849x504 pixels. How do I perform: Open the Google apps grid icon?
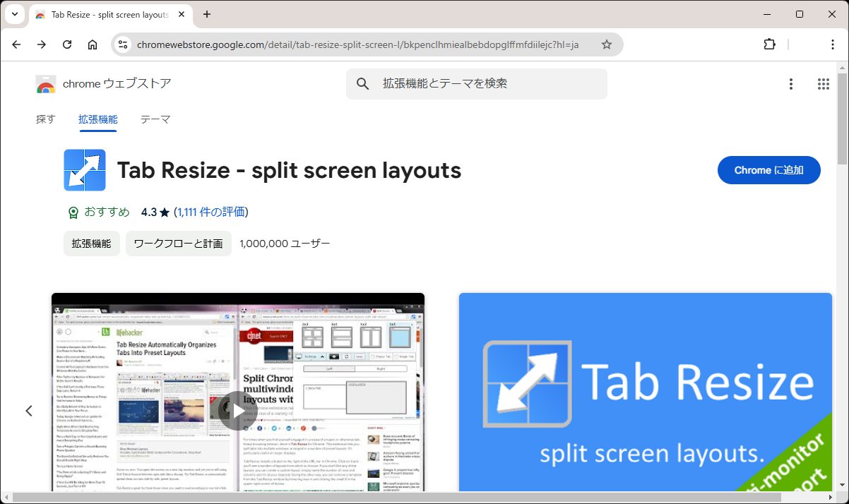(x=823, y=83)
